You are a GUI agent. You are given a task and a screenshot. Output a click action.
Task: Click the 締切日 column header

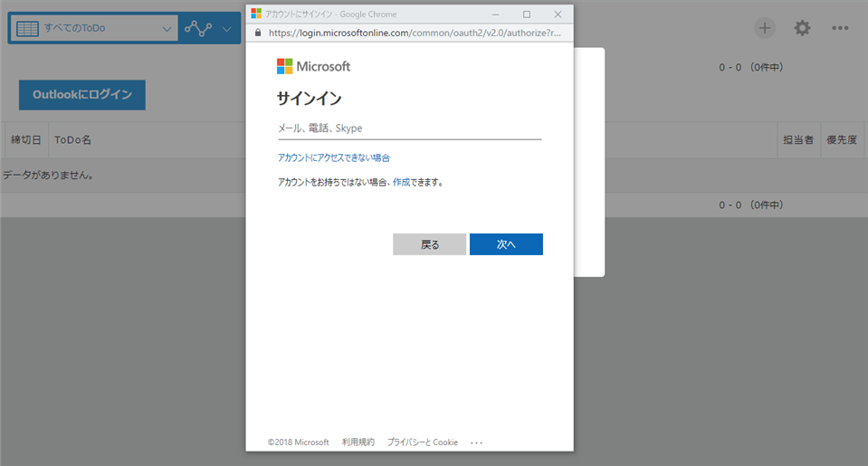coord(26,140)
